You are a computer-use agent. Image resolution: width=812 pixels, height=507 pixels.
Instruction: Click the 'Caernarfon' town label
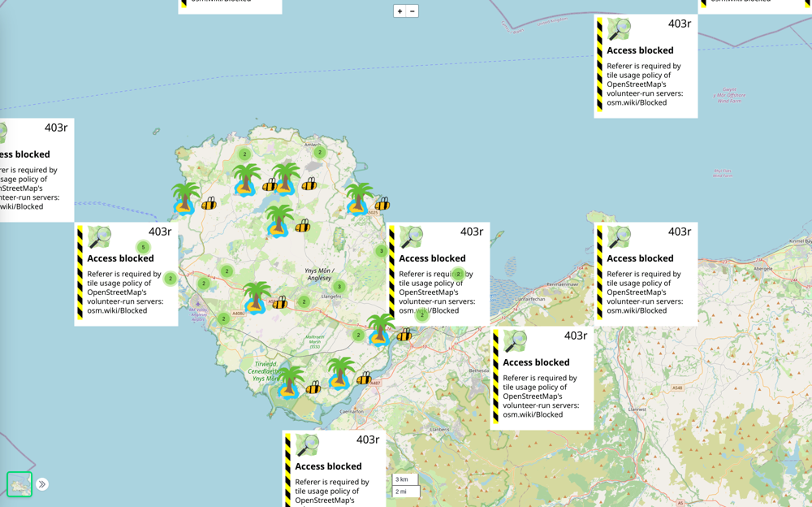(x=351, y=412)
